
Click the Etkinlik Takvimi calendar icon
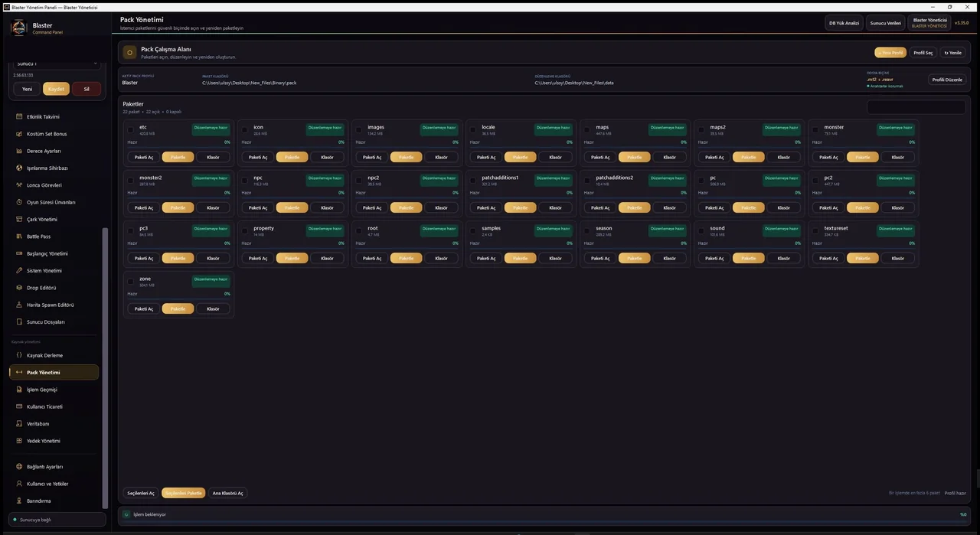tap(18, 117)
